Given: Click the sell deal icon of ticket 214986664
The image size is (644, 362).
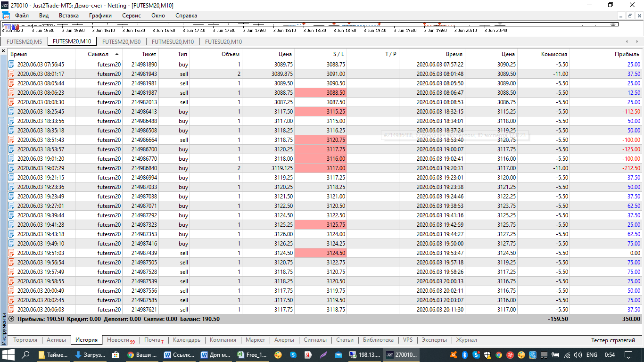Looking at the screenshot, I should click(x=12, y=140).
